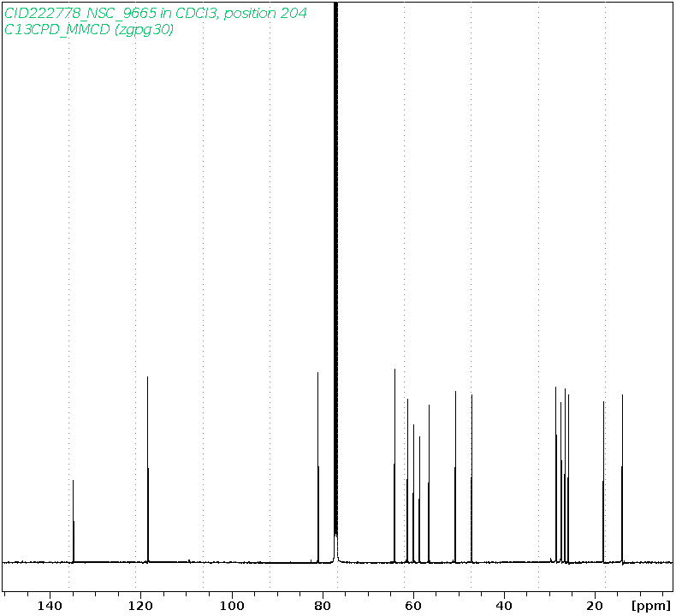676x616 pixels.
Task: Click the axis label 120
Action: [x=140, y=606]
